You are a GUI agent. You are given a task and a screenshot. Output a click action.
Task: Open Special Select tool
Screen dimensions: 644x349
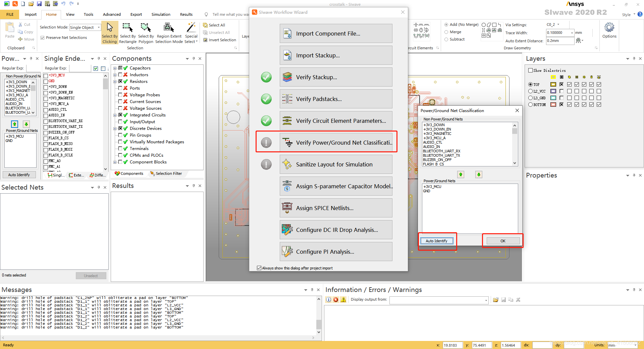click(x=191, y=33)
